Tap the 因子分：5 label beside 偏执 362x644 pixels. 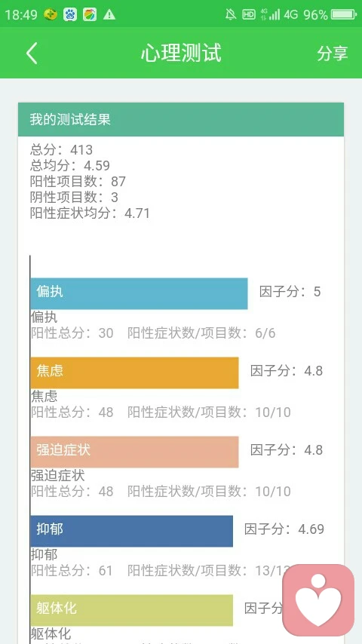click(290, 292)
